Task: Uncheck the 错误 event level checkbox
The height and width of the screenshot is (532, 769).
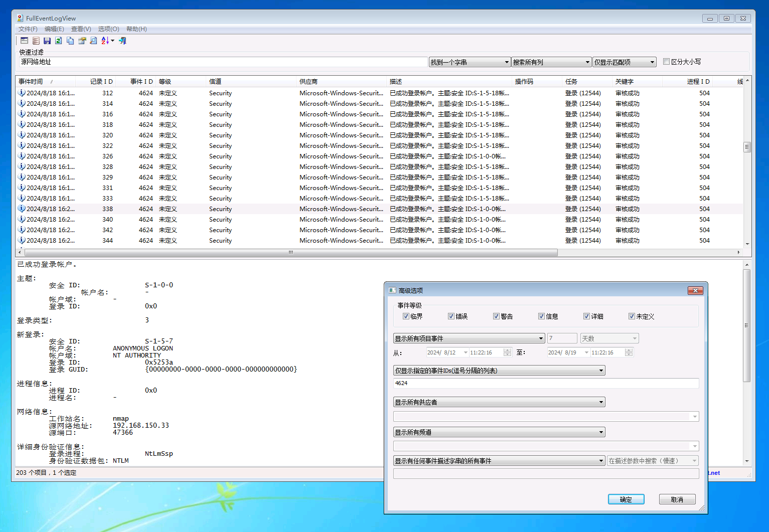Action: (x=451, y=316)
